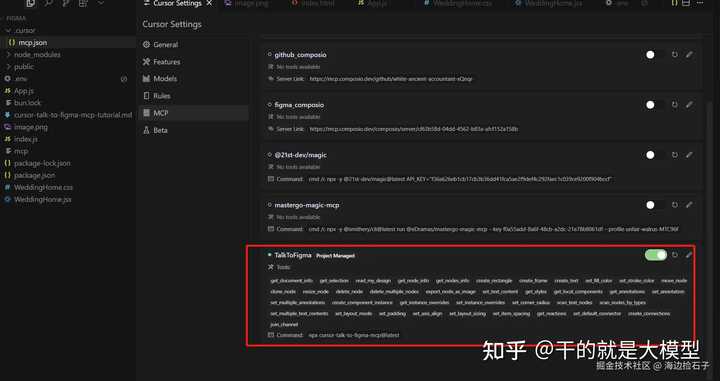Toggle the figma_composio server on

[x=655, y=105]
